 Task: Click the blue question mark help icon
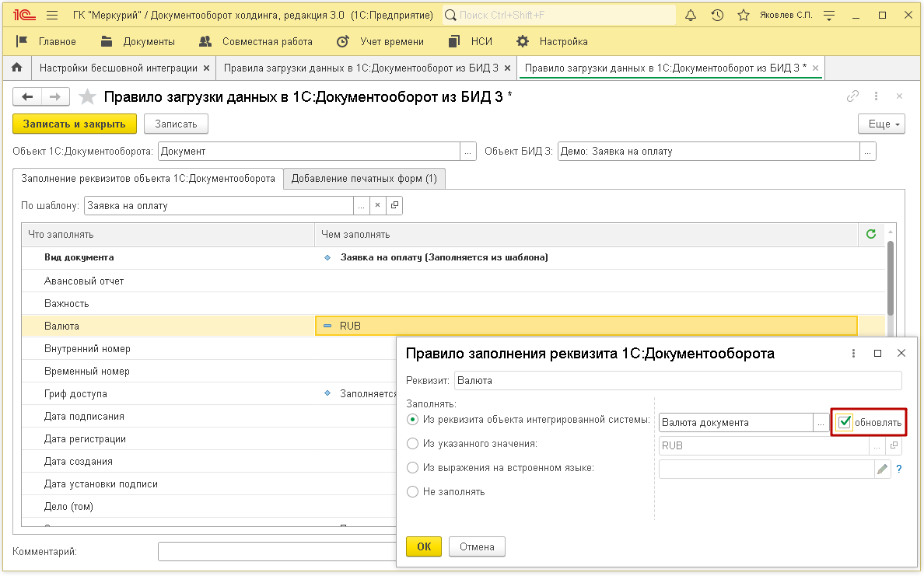(x=899, y=469)
